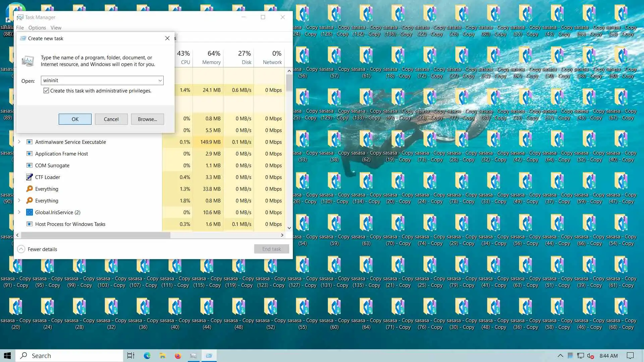Open the Open field dropdown arrow
The image size is (644, 362).
(160, 80)
